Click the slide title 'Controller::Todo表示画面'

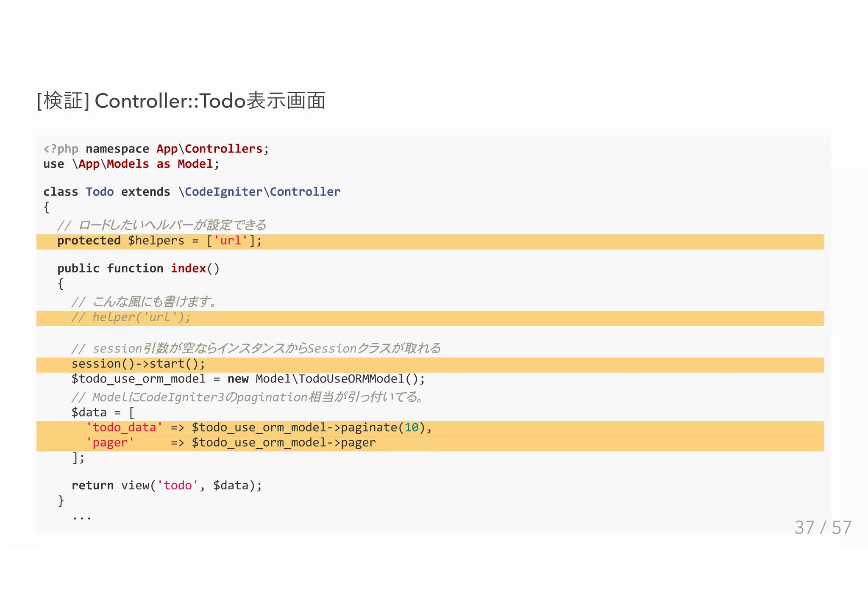pyautogui.click(x=181, y=101)
